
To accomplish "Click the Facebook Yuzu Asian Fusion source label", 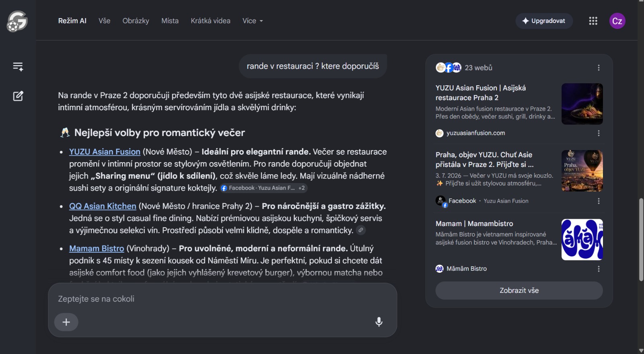I will [x=489, y=201].
